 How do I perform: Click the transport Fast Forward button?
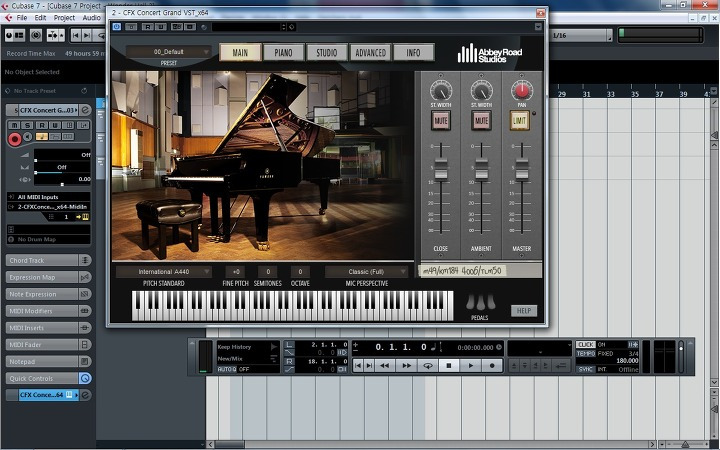point(406,366)
